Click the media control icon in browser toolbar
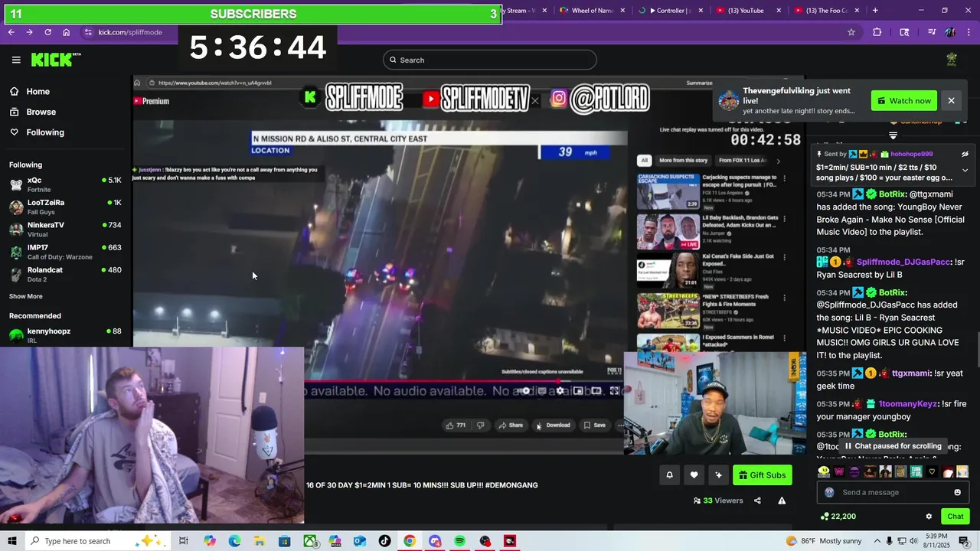980x551 pixels. point(931,32)
